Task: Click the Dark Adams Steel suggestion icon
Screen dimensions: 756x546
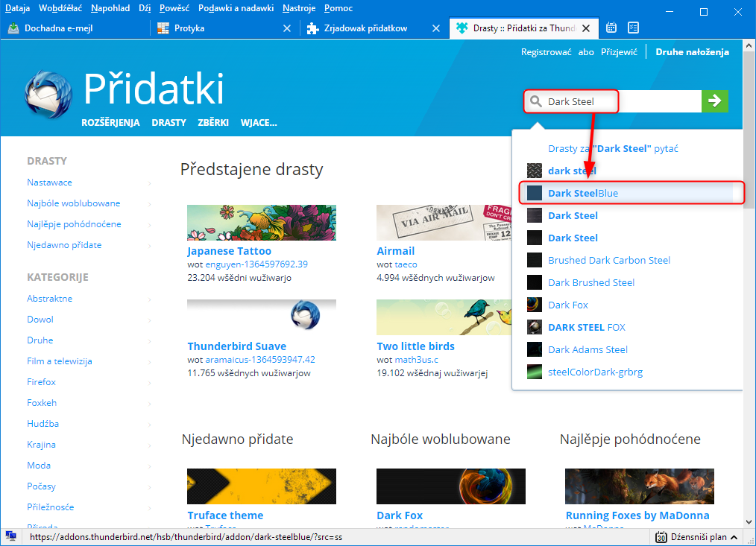Action: pyautogui.click(x=535, y=349)
